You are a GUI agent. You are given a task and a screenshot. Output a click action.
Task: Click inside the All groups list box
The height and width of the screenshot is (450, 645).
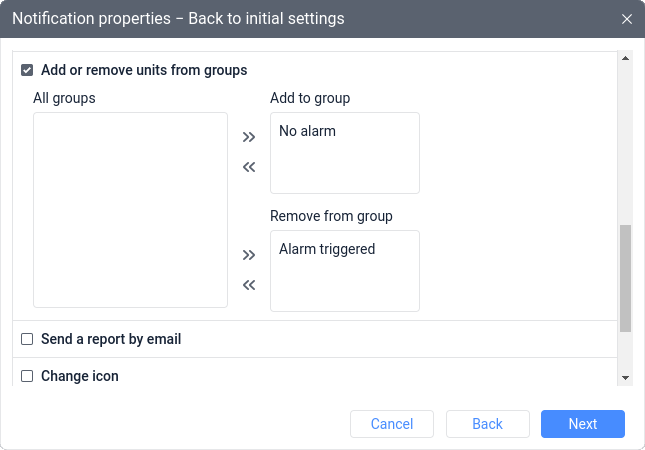tap(130, 210)
